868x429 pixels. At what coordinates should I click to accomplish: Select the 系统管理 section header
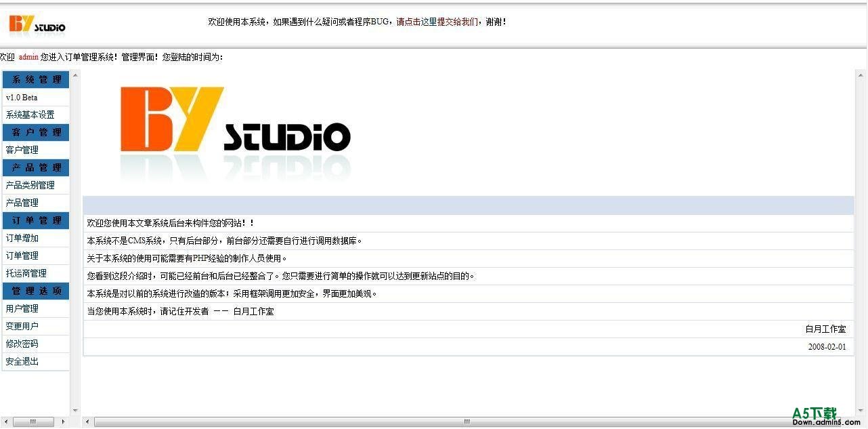click(x=37, y=79)
